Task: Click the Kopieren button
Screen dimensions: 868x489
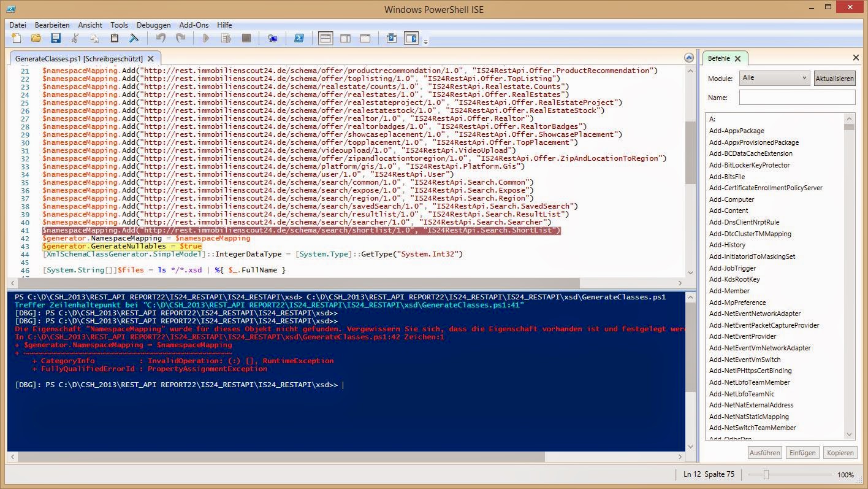Action: [x=840, y=453]
